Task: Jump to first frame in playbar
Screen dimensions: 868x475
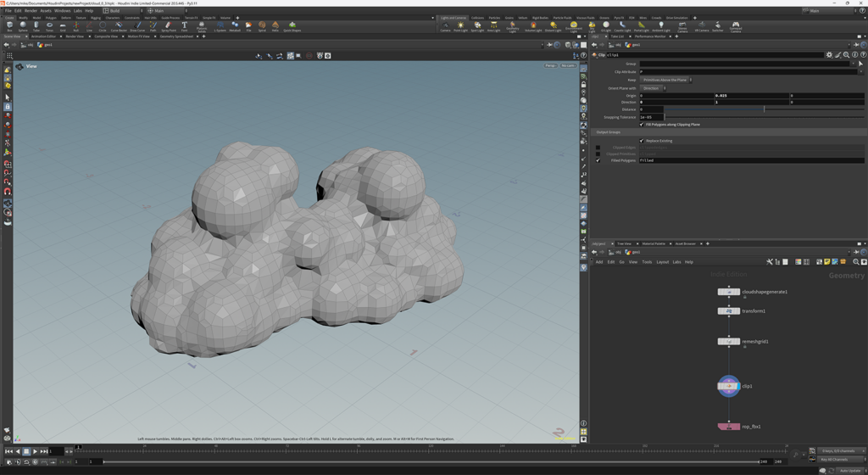Action: [8, 452]
